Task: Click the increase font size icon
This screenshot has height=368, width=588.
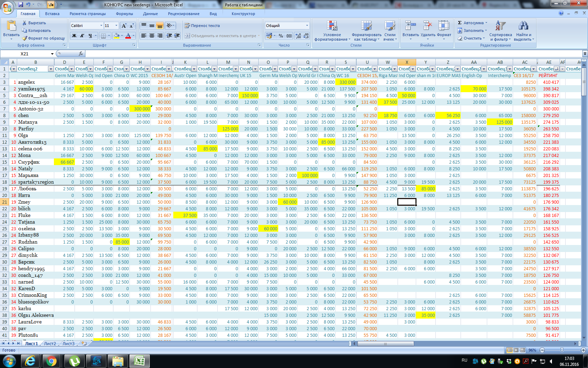Action: click(x=124, y=26)
